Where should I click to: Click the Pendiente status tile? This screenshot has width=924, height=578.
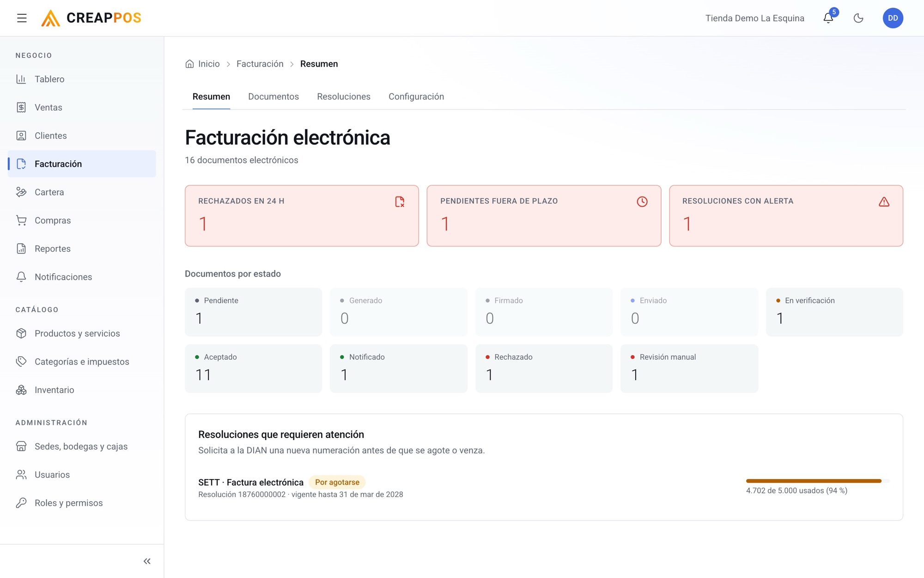pos(253,312)
